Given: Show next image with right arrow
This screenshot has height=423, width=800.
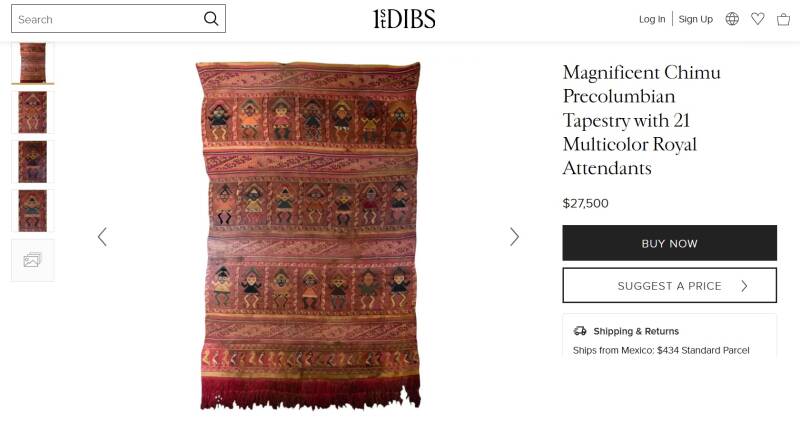Looking at the screenshot, I should pos(514,237).
